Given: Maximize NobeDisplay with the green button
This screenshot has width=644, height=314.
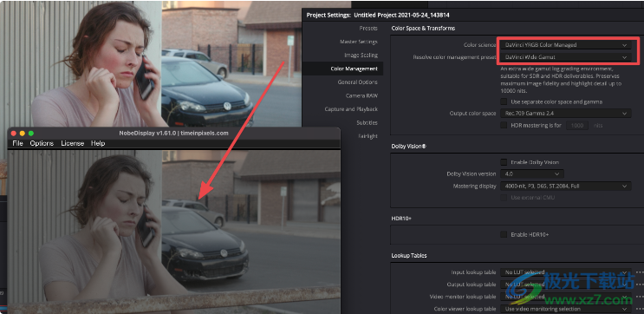Looking at the screenshot, I should pyautogui.click(x=31, y=134).
